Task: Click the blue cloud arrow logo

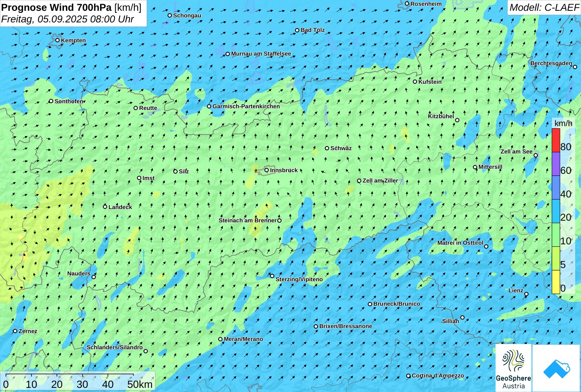Action: click(556, 368)
